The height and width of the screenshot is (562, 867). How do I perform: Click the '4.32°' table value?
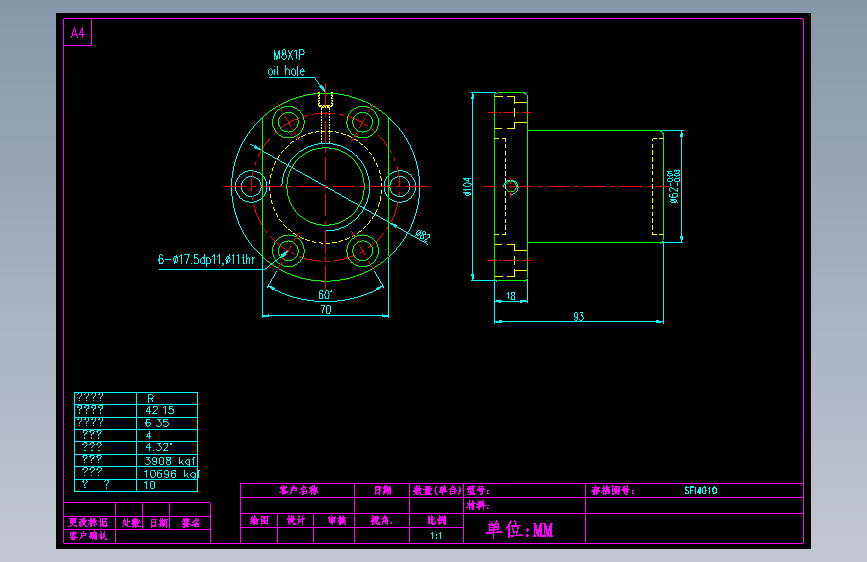[x=159, y=447]
